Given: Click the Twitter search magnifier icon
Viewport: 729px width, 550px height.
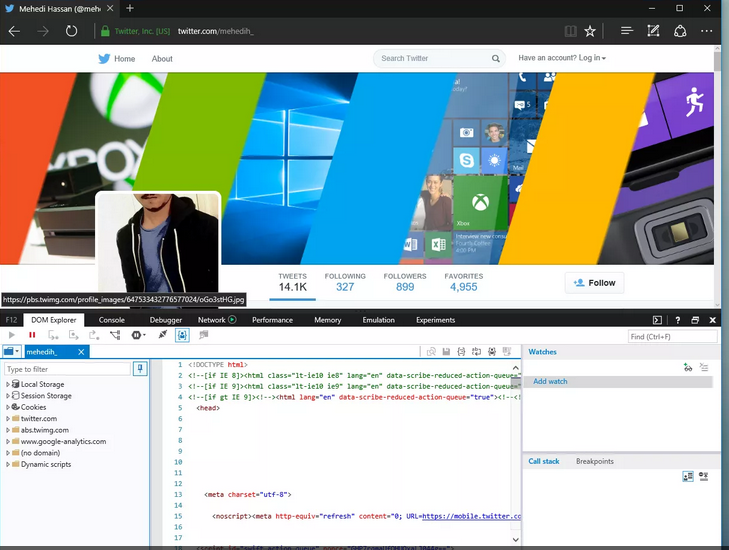Looking at the screenshot, I should [x=495, y=58].
